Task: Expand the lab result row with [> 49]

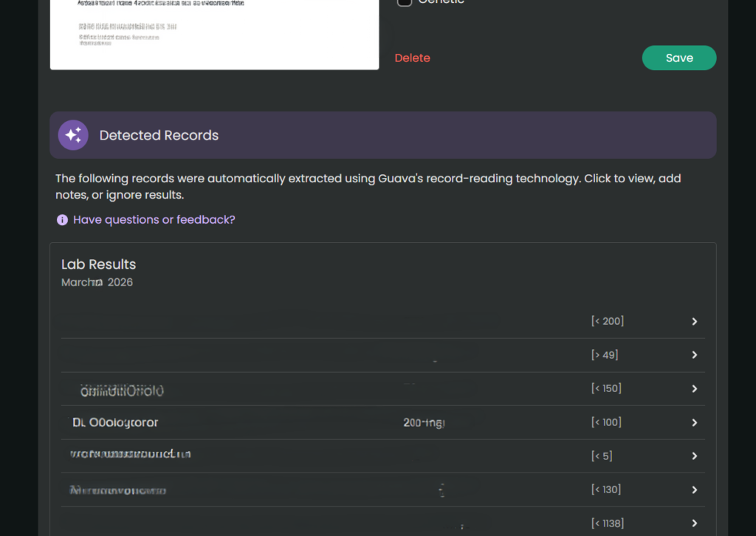Action: click(x=383, y=355)
